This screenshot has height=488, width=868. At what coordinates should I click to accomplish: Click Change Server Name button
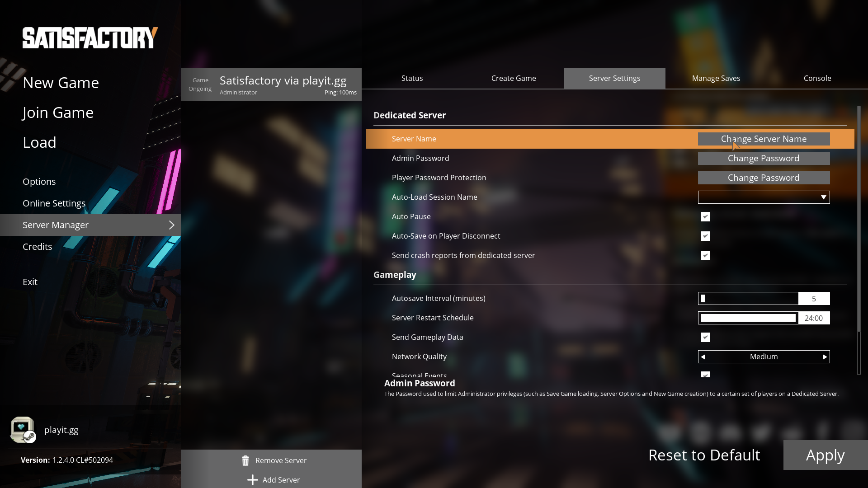coord(764,139)
